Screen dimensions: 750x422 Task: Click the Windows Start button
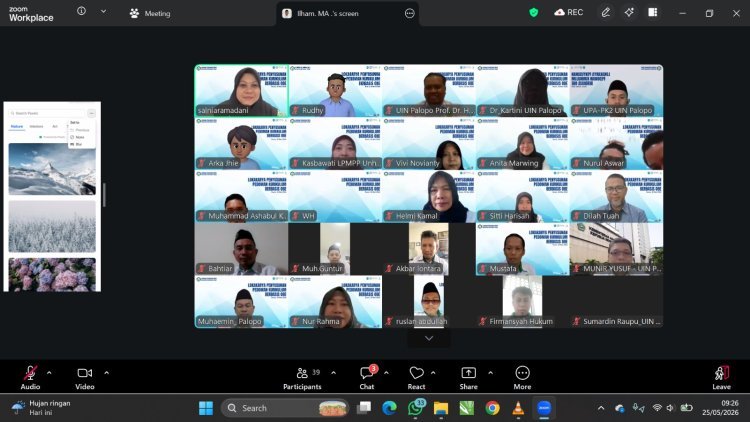(206, 408)
